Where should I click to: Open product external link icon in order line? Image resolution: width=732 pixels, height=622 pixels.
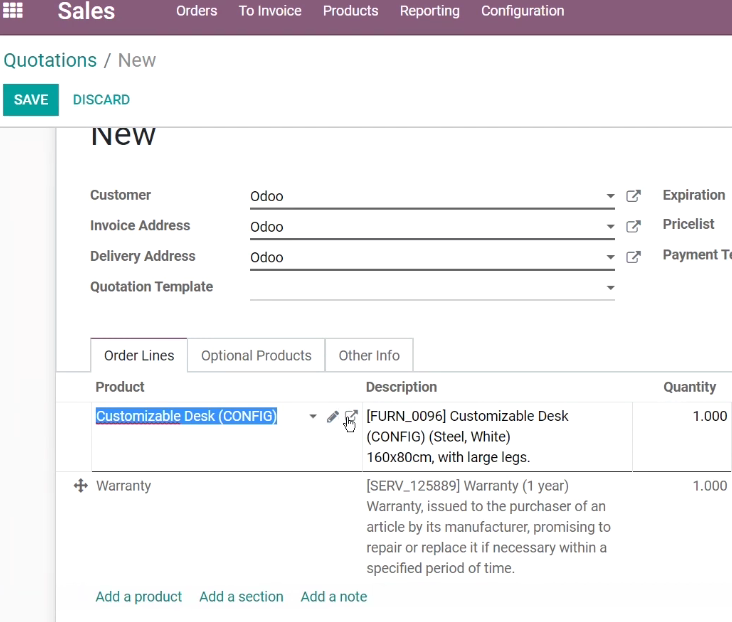point(351,416)
